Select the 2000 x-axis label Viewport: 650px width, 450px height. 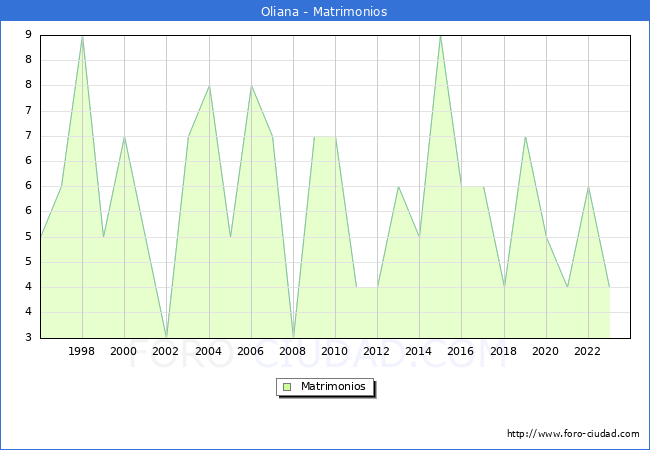[124, 351]
